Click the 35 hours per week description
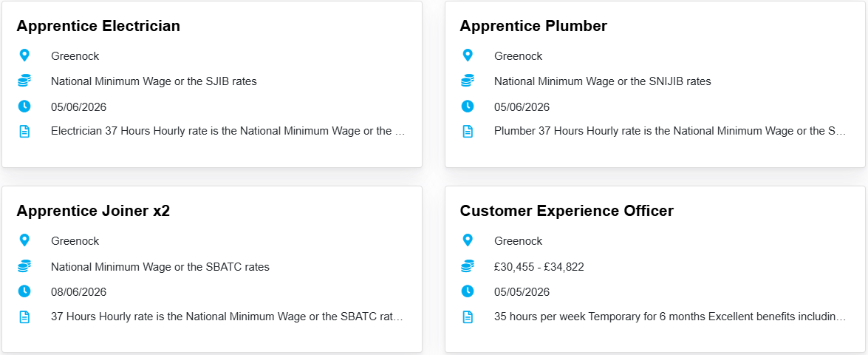The image size is (868, 355). [669, 317]
